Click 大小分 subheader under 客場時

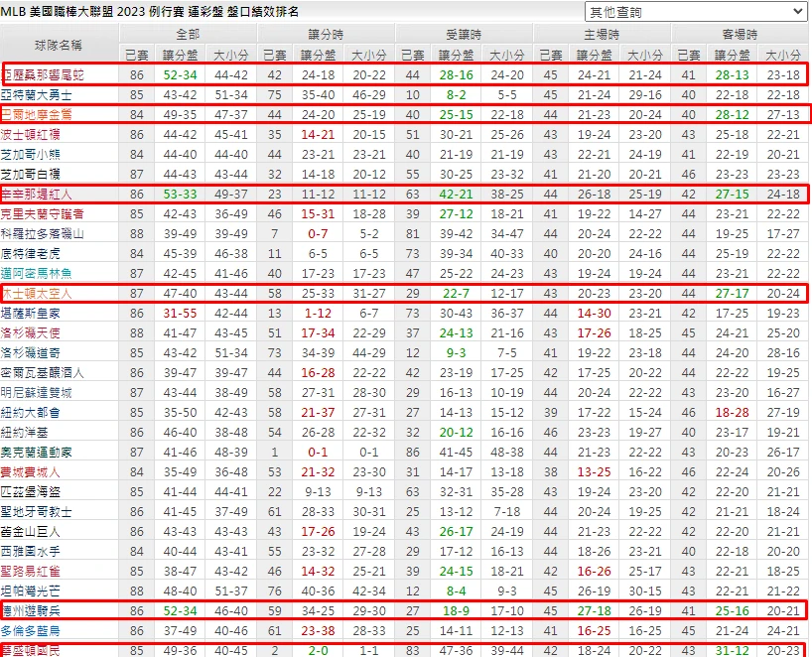[x=783, y=55]
